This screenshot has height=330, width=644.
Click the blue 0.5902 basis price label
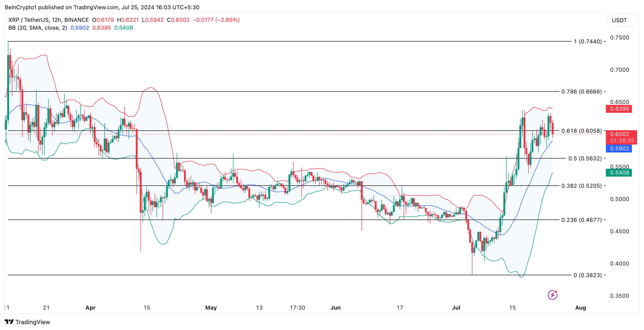point(619,149)
